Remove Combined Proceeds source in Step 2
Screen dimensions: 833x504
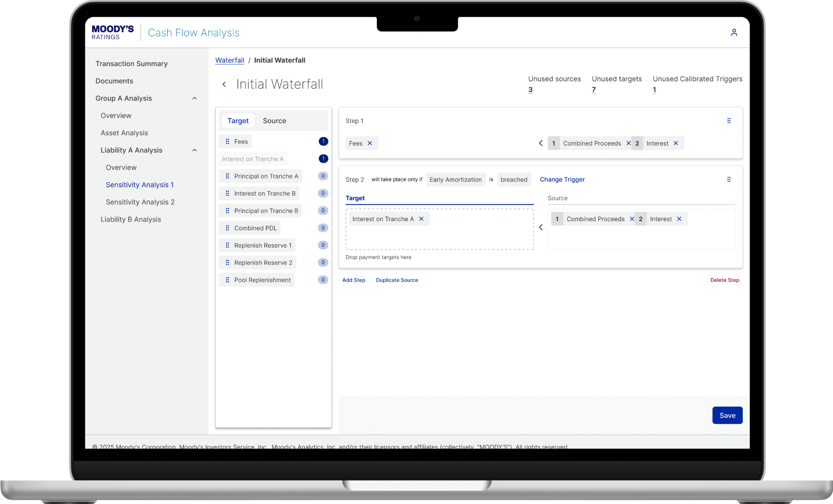click(632, 219)
